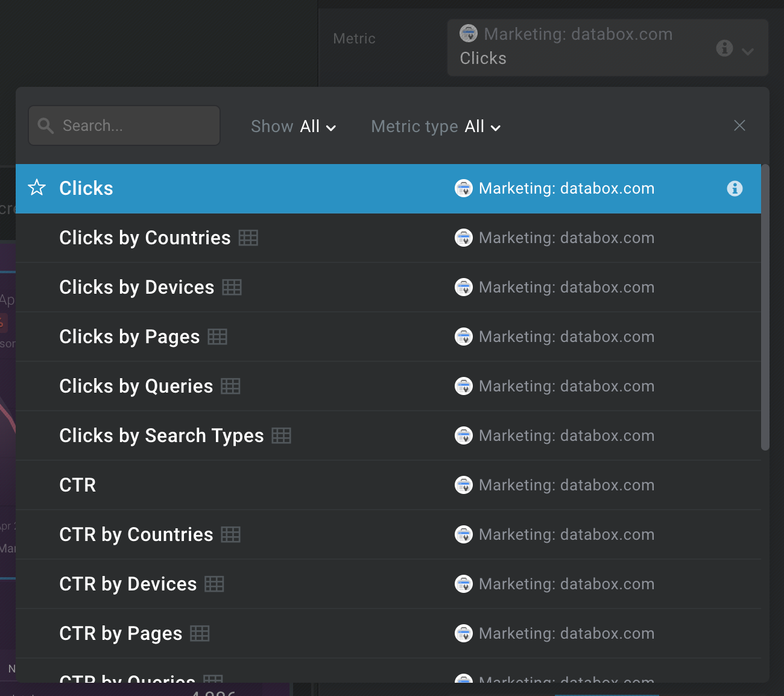Select the Clicks by Search Types metric
784x696 pixels.
coord(388,436)
